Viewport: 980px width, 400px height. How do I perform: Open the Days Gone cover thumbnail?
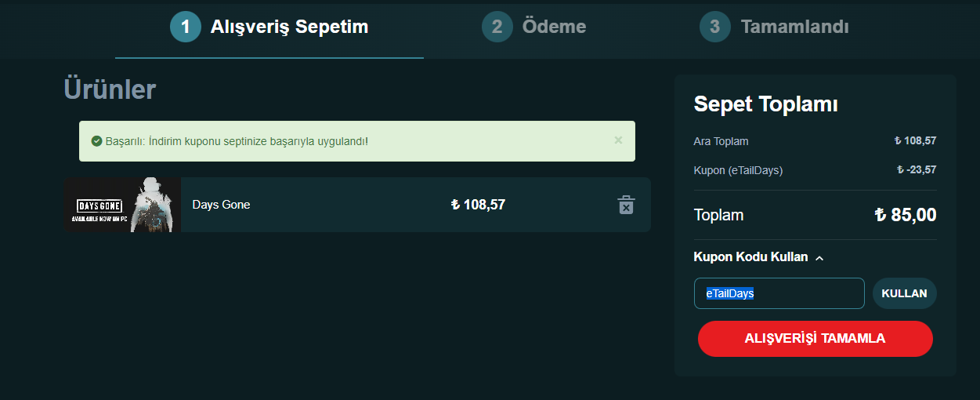click(122, 205)
